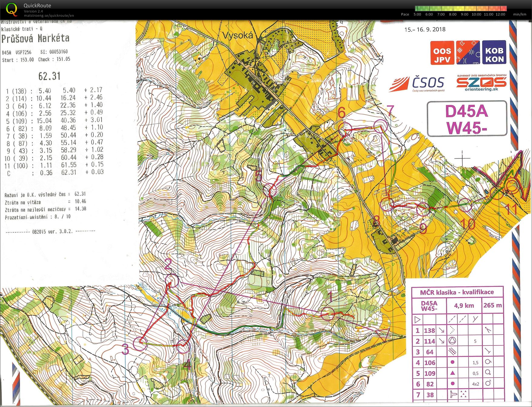
Task: Click the KOB KON blue logo
Action: tap(494, 52)
